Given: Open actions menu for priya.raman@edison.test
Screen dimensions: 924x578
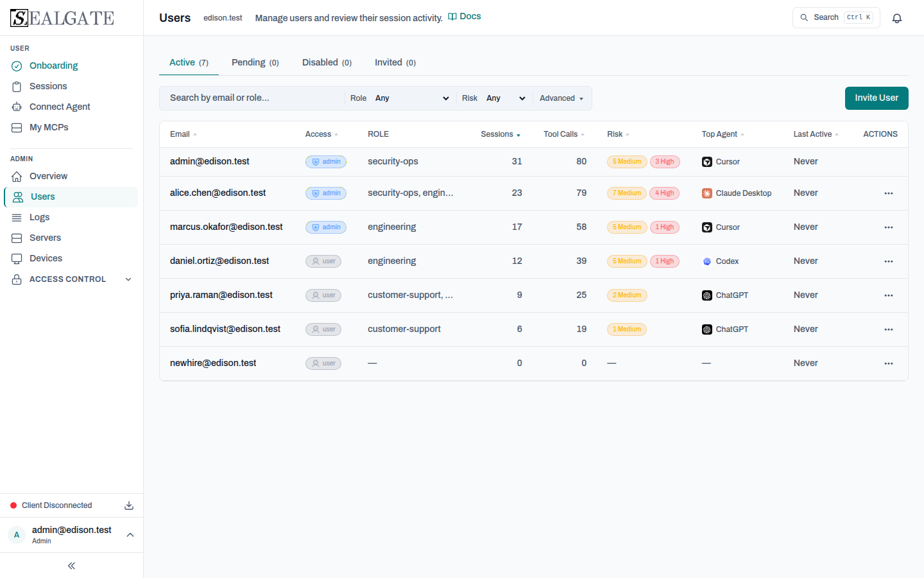Looking at the screenshot, I should pos(888,295).
